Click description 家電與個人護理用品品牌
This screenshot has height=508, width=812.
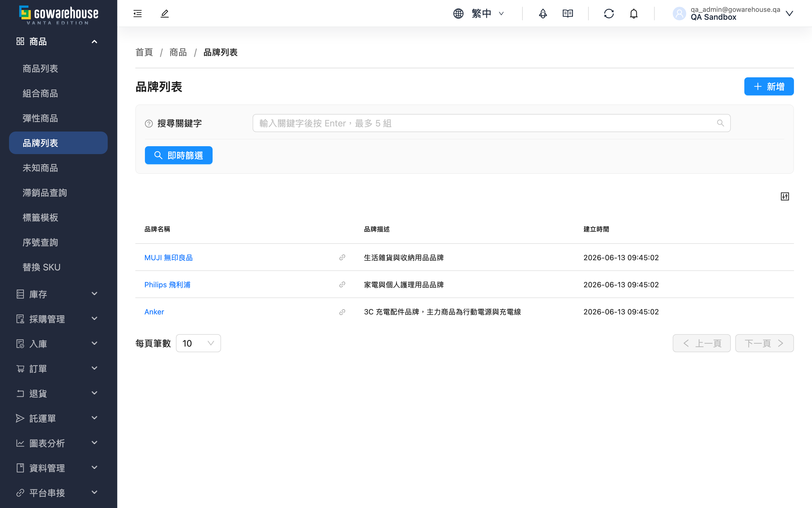[404, 284]
